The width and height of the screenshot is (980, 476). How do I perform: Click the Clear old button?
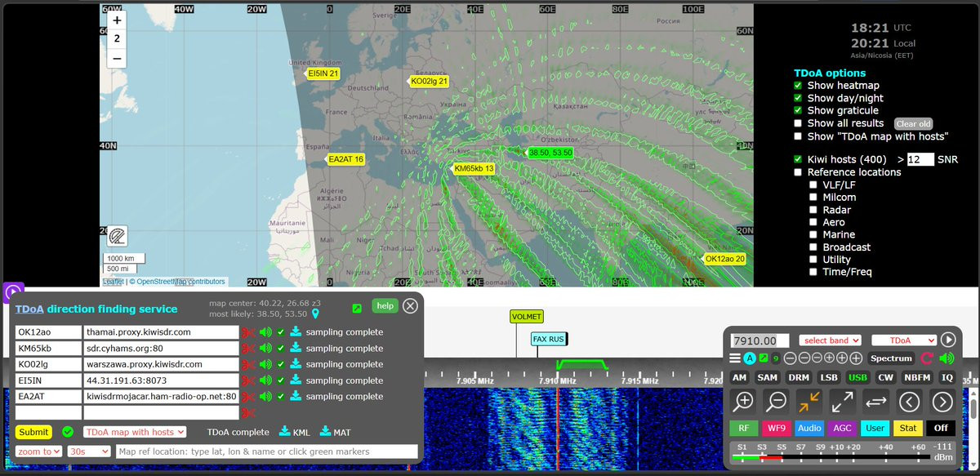pyautogui.click(x=913, y=124)
